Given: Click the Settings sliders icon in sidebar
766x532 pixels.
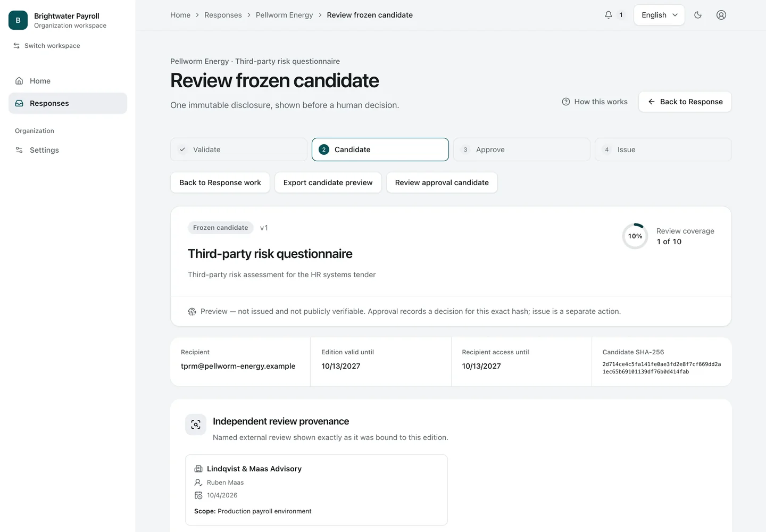Looking at the screenshot, I should point(19,150).
